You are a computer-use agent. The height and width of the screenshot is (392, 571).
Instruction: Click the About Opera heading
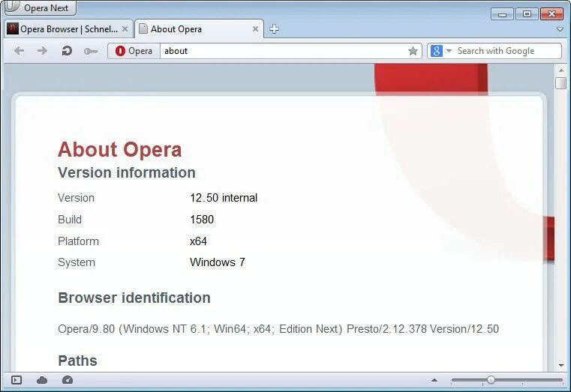(x=119, y=149)
